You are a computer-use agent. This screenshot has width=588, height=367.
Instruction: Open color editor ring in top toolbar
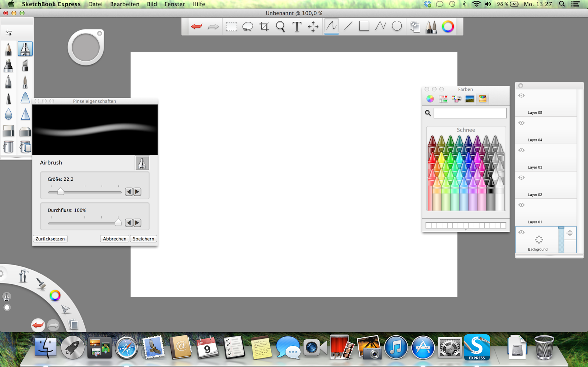point(448,26)
